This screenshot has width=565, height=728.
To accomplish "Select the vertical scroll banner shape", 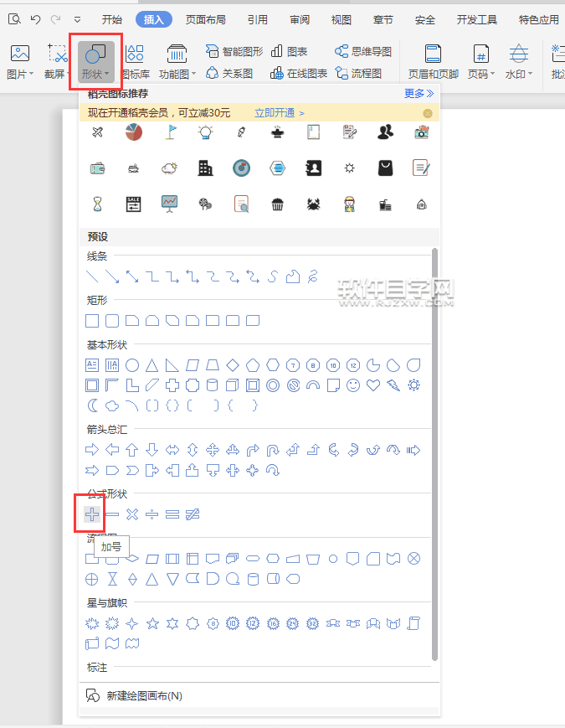I will tap(413, 623).
